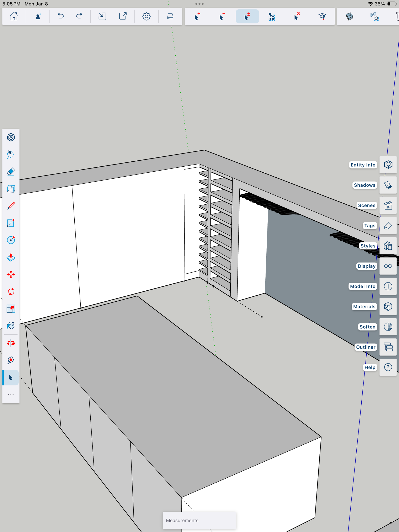
Task: Enable add-to-selection mode
Action: (x=197, y=16)
